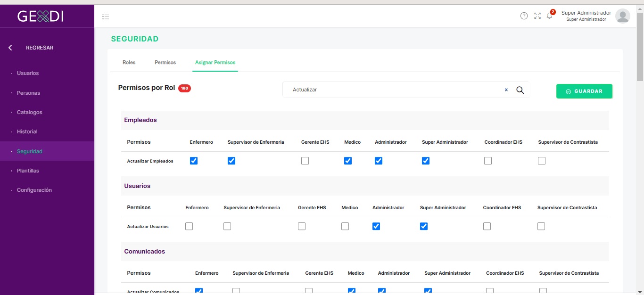Click the user avatar picture

623,16
